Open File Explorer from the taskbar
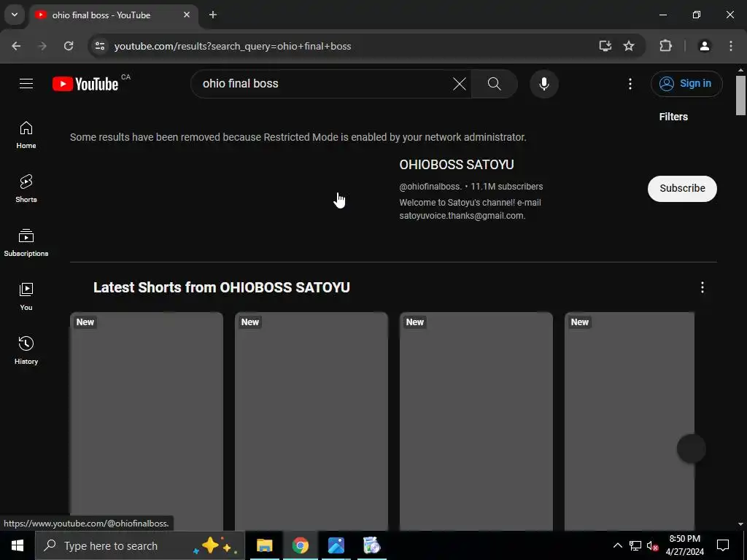The width and height of the screenshot is (747, 560). pyautogui.click(x=264, y=545)
